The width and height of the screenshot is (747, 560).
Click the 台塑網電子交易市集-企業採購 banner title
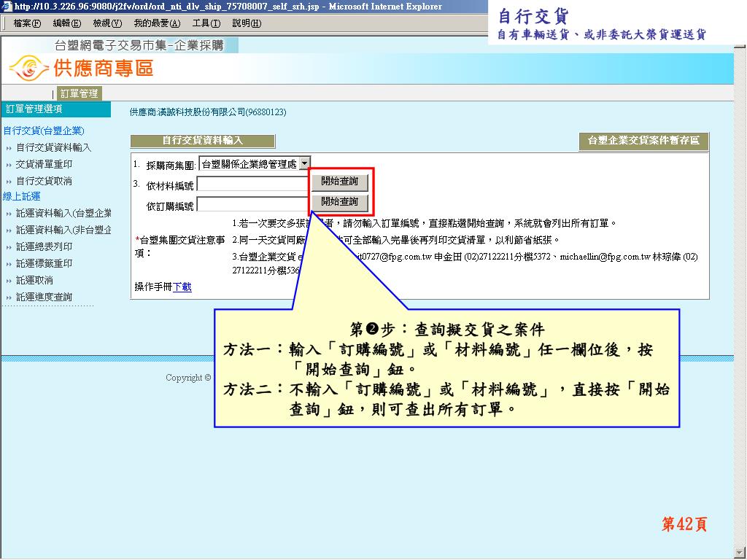click(x=139, y=45)
